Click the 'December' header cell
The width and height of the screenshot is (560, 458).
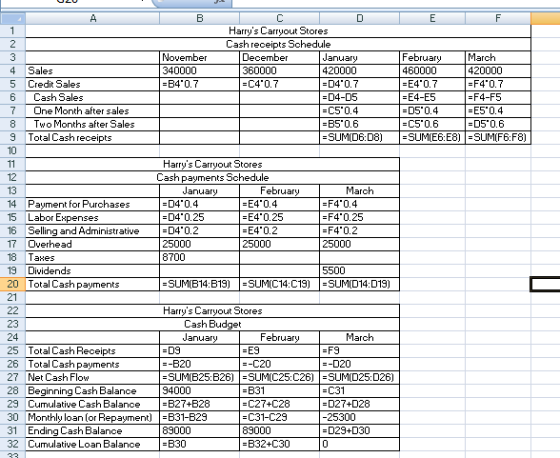[279, 58]
